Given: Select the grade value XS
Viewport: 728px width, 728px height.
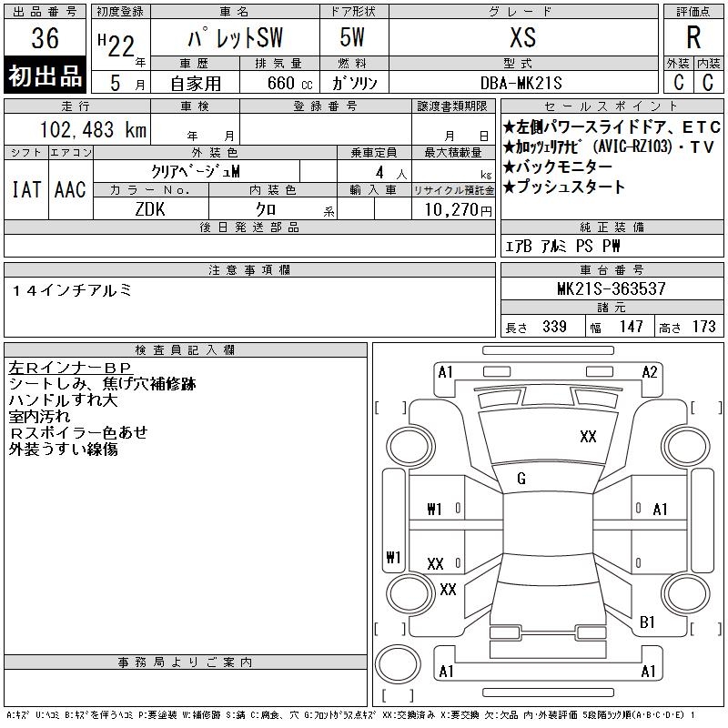Looking at the screenshot, I should (x=522, y=37).
